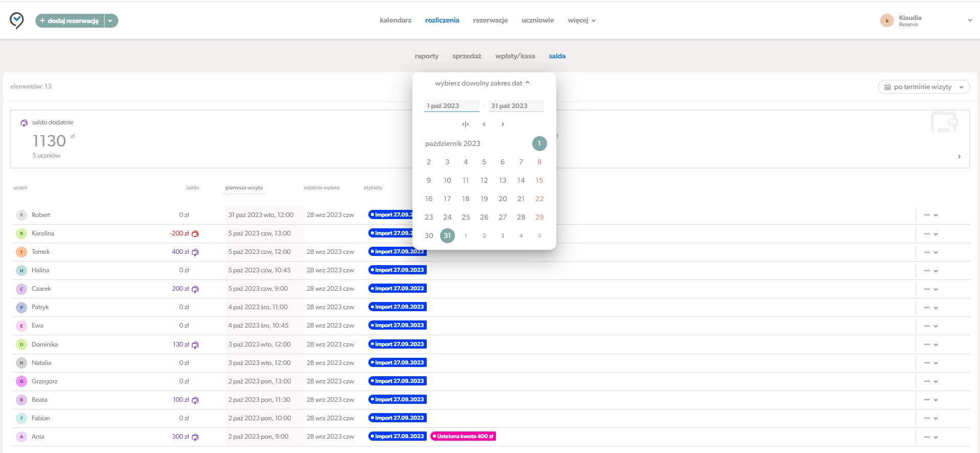Switch to the salda tab

point(557,56)
